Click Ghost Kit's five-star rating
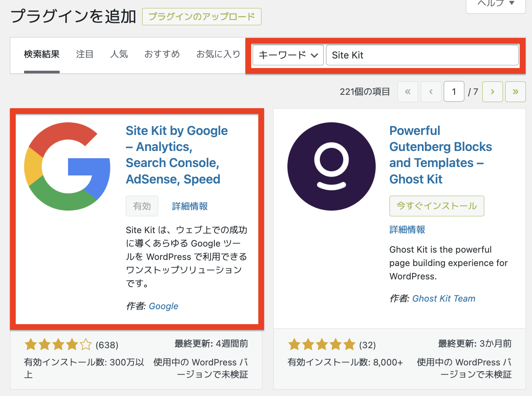The width and height of the screenshot is (532, 396). click(322, 345)
